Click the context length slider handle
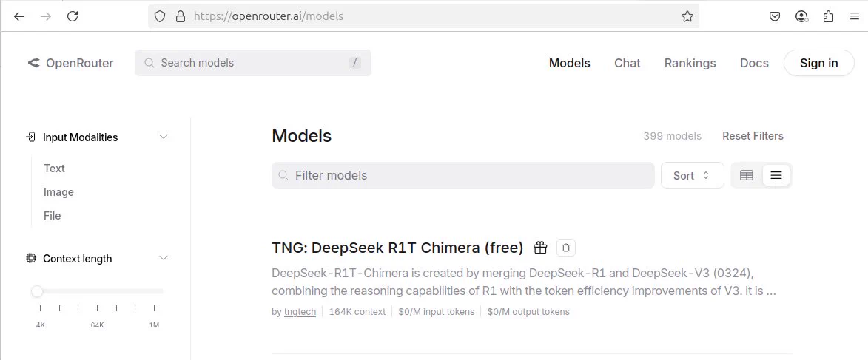Screen dimensions: 868x360 (37, 291)
